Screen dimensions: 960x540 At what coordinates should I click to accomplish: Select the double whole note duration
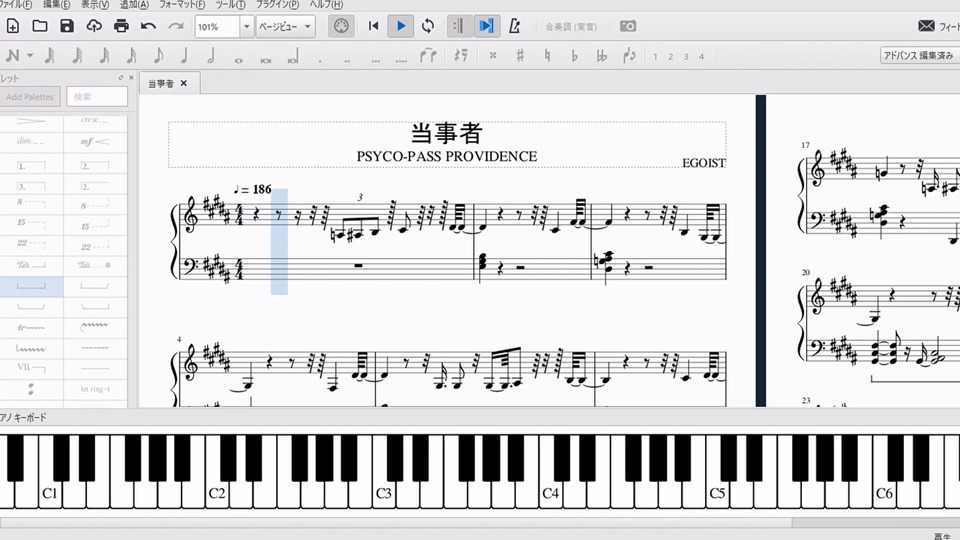point(266,60)
